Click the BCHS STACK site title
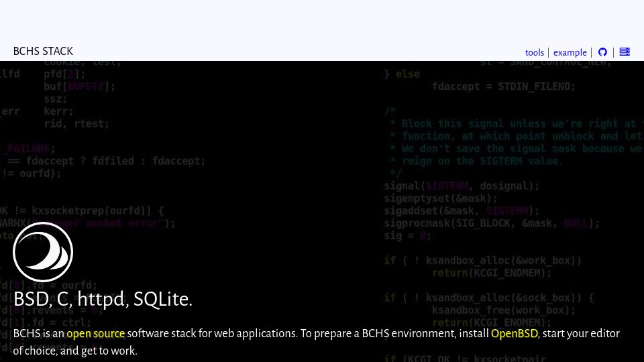The height and width of the screenshot is (362, 644). 43,52
